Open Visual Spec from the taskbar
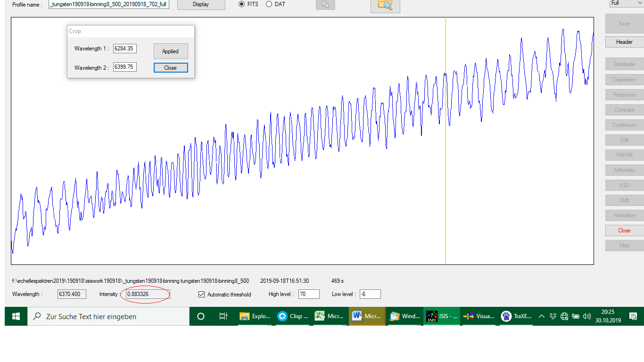The width and height of the screenshot is (644, 362). (479, 316)
